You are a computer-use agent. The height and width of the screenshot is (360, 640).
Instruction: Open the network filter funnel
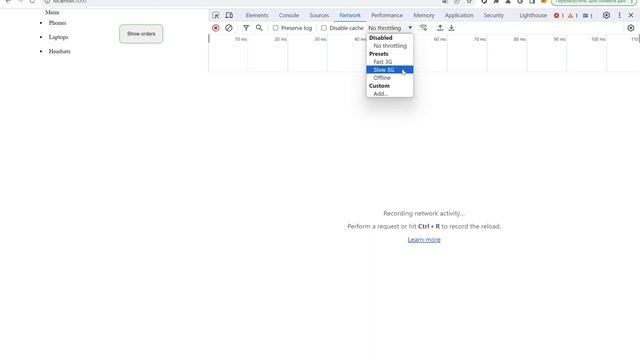tap(246, 28)
